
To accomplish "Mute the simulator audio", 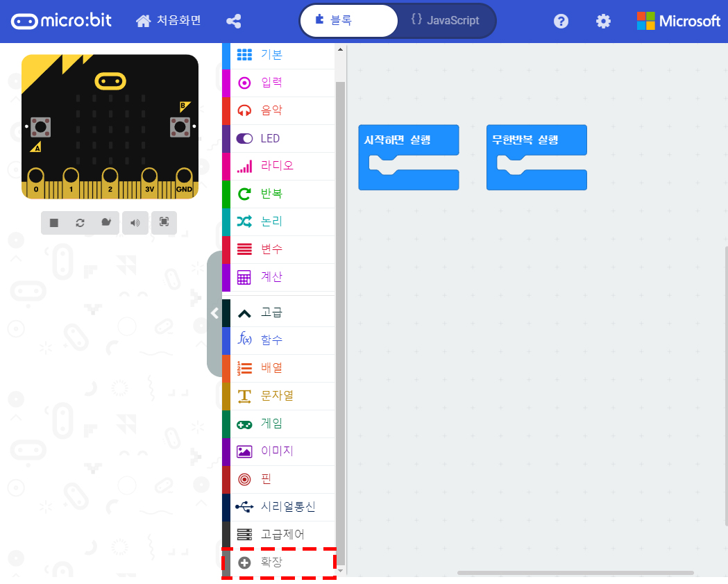I will point(135,223).
